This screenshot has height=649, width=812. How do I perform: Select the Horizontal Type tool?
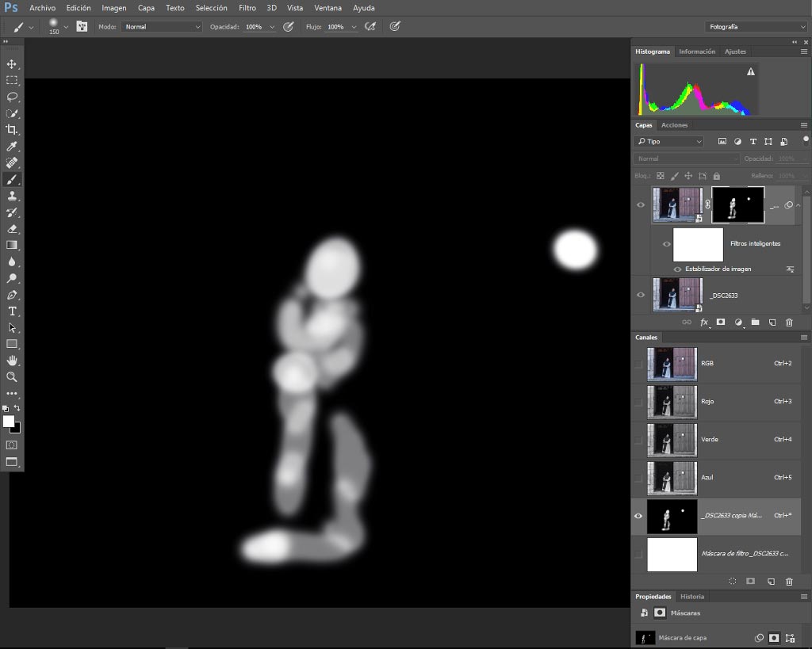click(11, 311)
